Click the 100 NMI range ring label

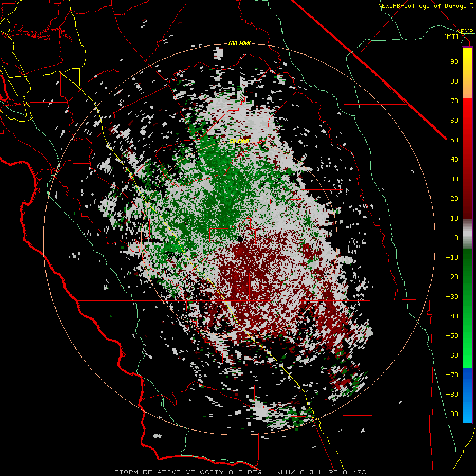[x=239, y=44]
